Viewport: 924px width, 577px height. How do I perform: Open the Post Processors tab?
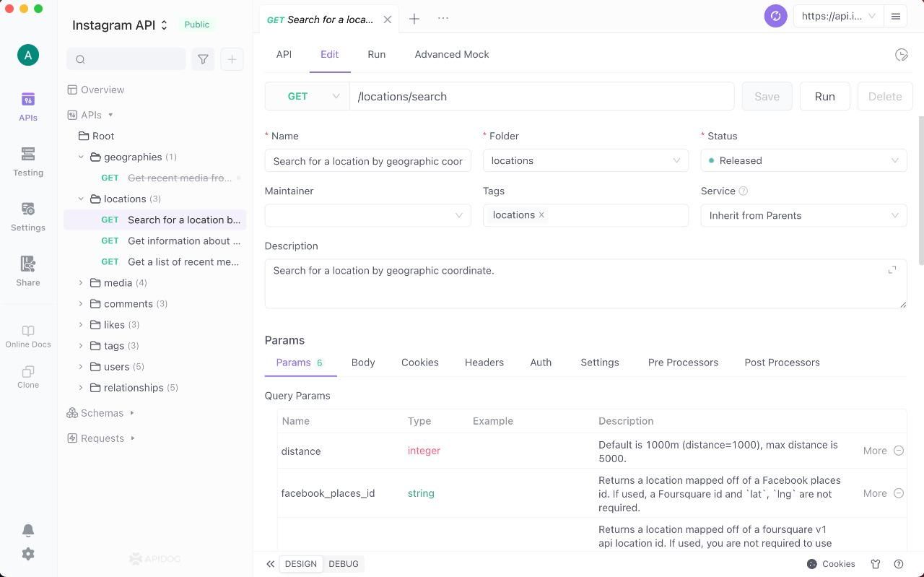(x=782, y=363)
